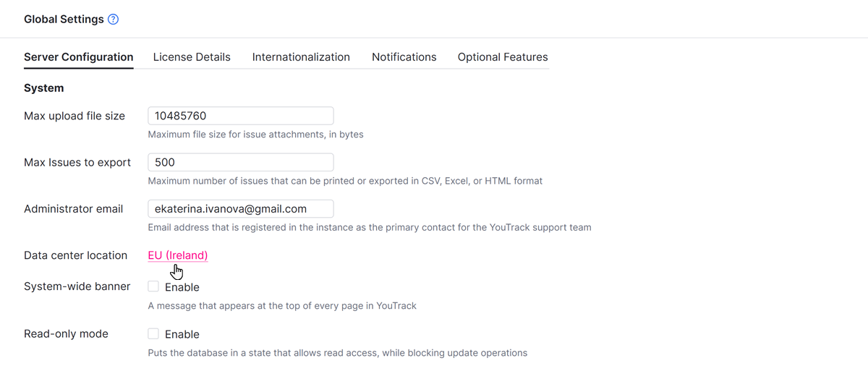
Task: Click the Max upload file size field
Action: click(x=240, y=116)
